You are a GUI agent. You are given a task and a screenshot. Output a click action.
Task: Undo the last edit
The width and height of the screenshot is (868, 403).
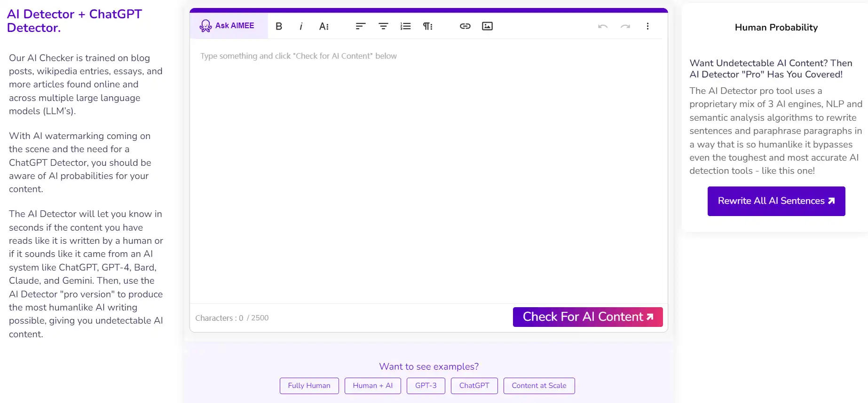click(603, 26)
